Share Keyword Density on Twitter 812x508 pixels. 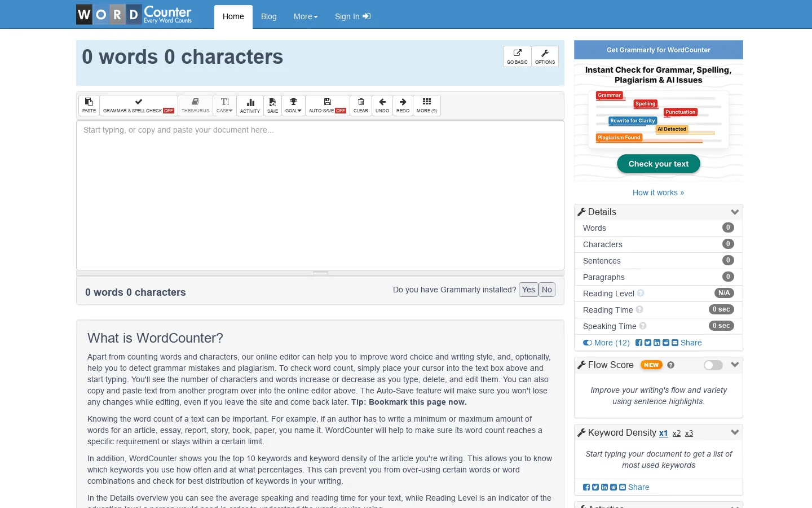(x=595, y=487)
